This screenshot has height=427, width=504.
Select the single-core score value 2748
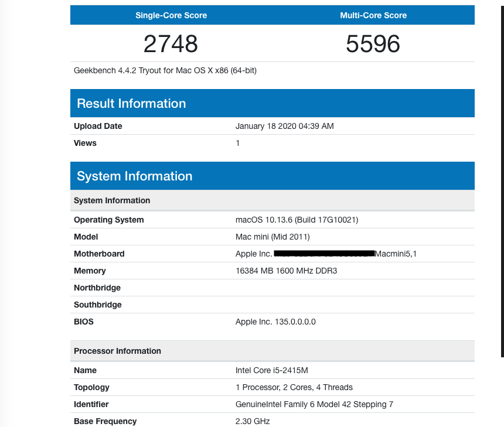click(x=171, y=44)
